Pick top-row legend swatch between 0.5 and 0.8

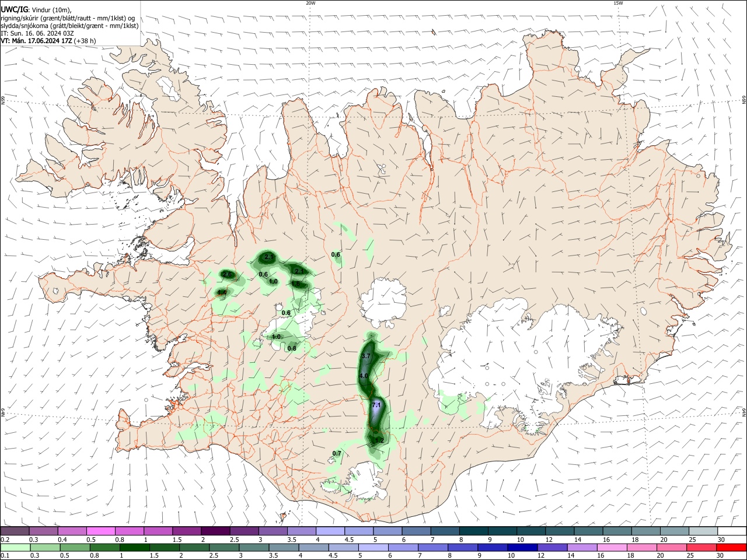point(100,531)
